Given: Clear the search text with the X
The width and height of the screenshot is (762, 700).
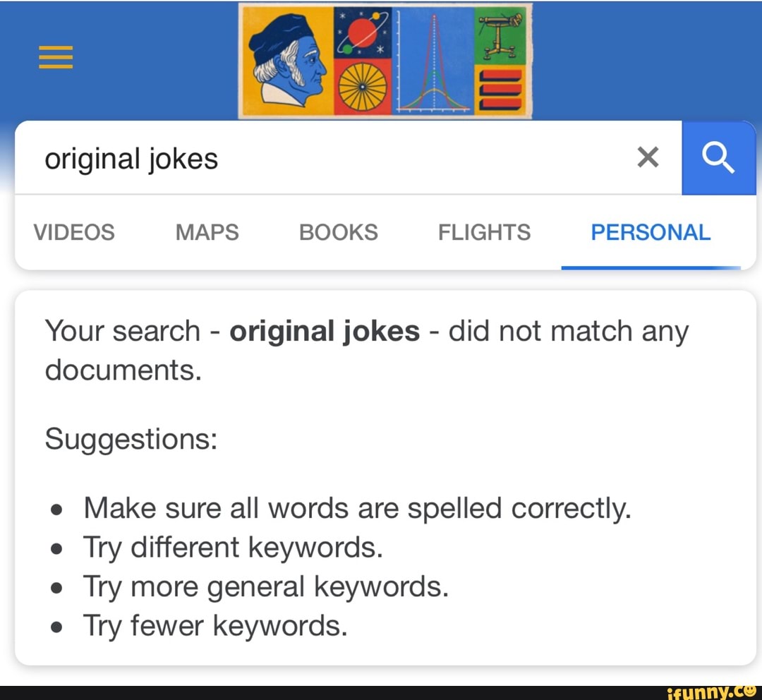Looking at the screenshot, I should (647, 158).
